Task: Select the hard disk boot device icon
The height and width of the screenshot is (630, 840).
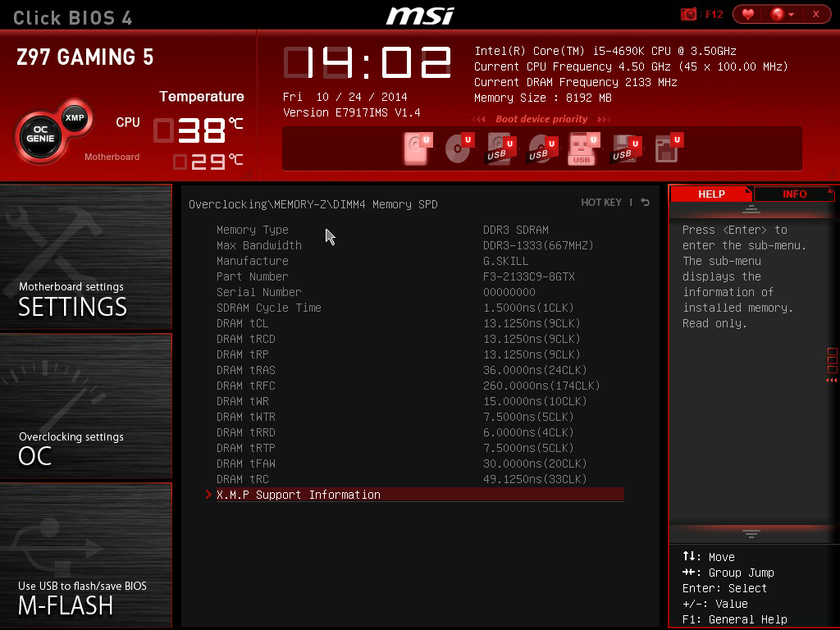Action: (418, 148)
